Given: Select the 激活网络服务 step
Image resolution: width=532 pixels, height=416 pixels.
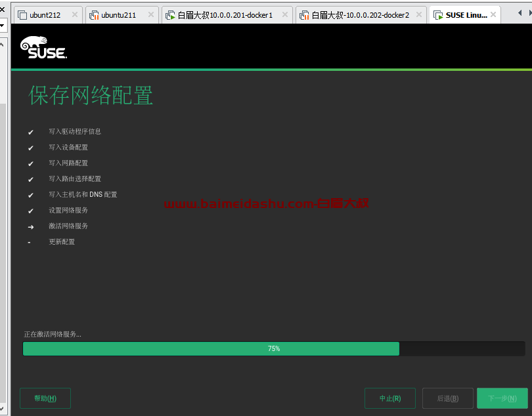Looking at the screenshot, I should click(x=68, y=226).
